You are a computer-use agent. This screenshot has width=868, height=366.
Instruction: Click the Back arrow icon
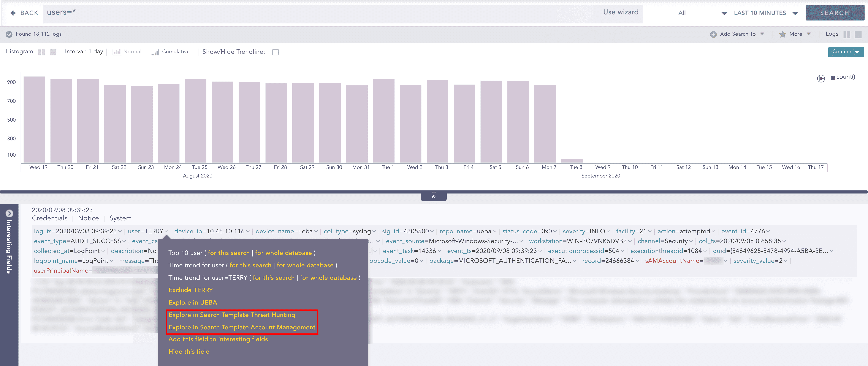[13, 13]
